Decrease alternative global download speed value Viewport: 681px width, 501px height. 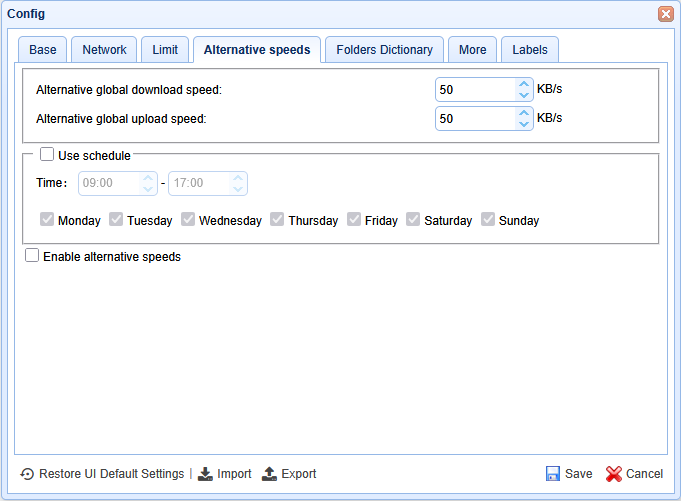click(524, 95)
